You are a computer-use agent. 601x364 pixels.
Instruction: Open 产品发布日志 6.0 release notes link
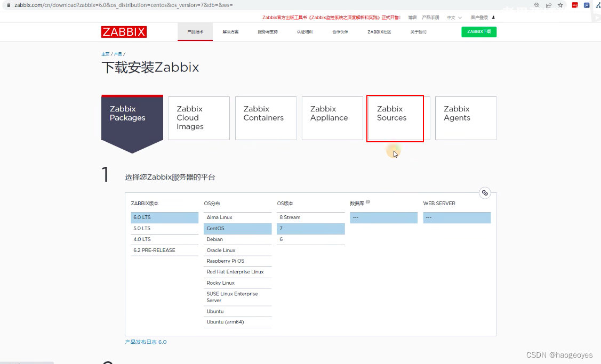(146, 342)
